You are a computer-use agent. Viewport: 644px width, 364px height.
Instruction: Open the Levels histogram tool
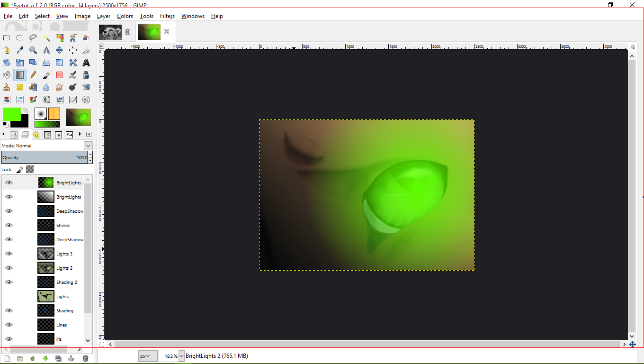60,100
